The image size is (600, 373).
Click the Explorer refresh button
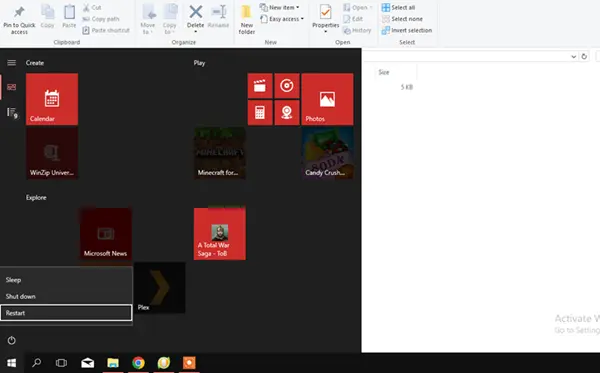tap(584, 57)
